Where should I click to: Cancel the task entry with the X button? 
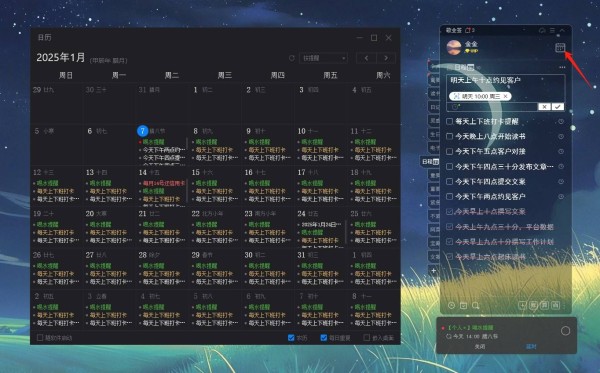coord(544,107)
